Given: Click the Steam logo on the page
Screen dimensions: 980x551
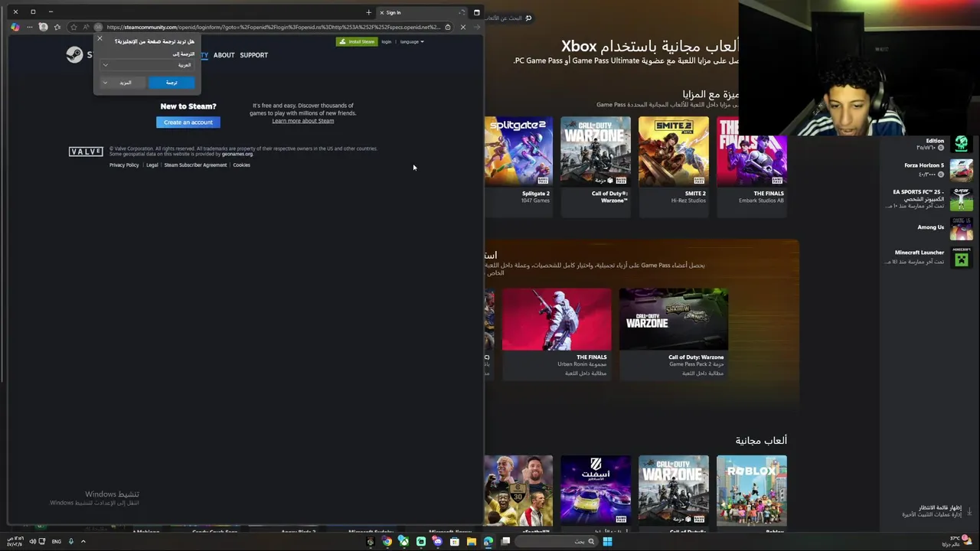Looking at the screenshot, I should click(x=74, y=54).
